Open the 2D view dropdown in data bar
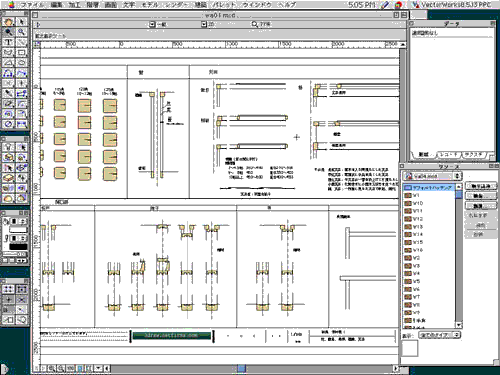This screenshot has height=375, width=500. [x=204, y=24]
